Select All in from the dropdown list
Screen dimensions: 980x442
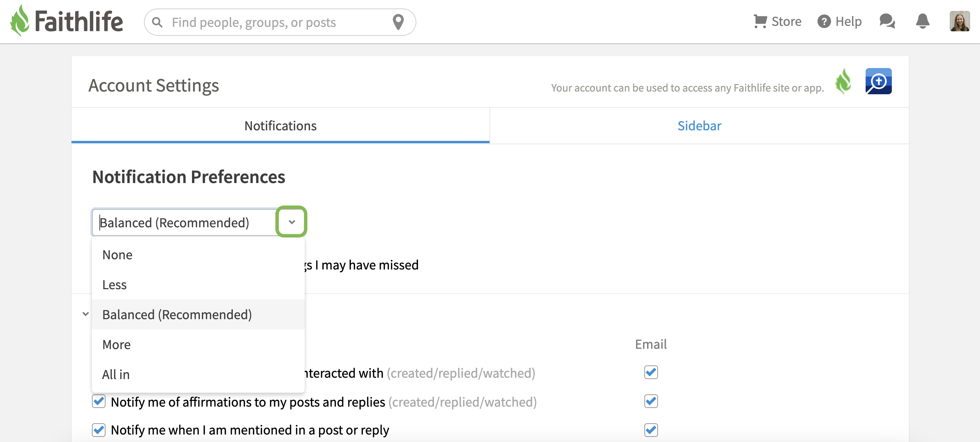[198, 374]
